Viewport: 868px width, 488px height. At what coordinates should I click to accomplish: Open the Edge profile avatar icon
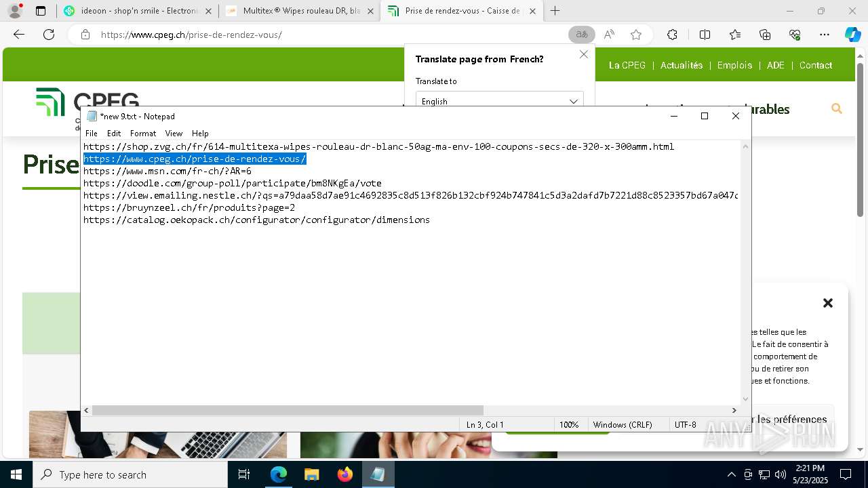(x=15, y=11)
